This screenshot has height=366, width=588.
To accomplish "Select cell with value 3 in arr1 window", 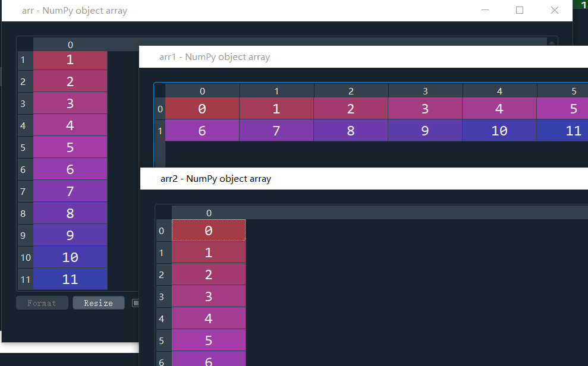I will (x=425, y=109).
